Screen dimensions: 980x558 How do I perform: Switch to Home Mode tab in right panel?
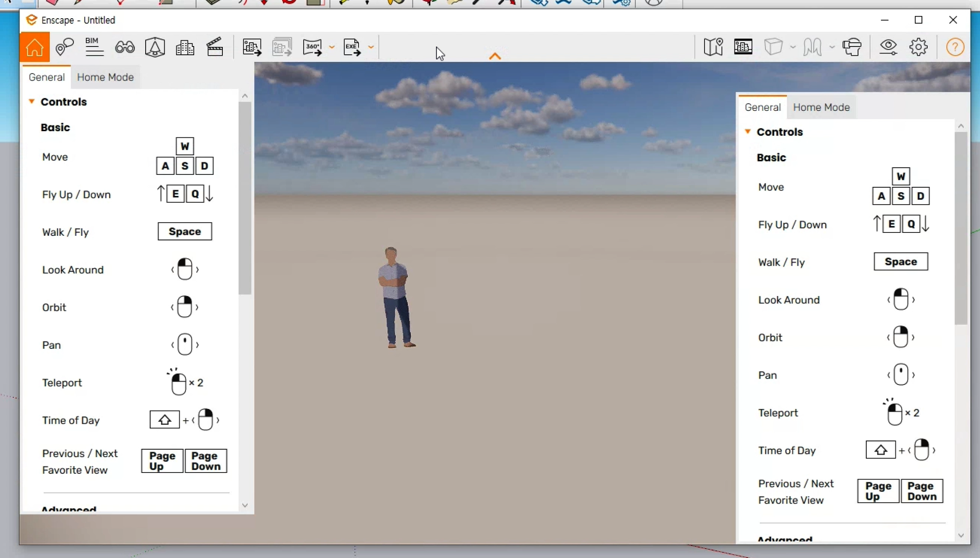tap(821, 107)
